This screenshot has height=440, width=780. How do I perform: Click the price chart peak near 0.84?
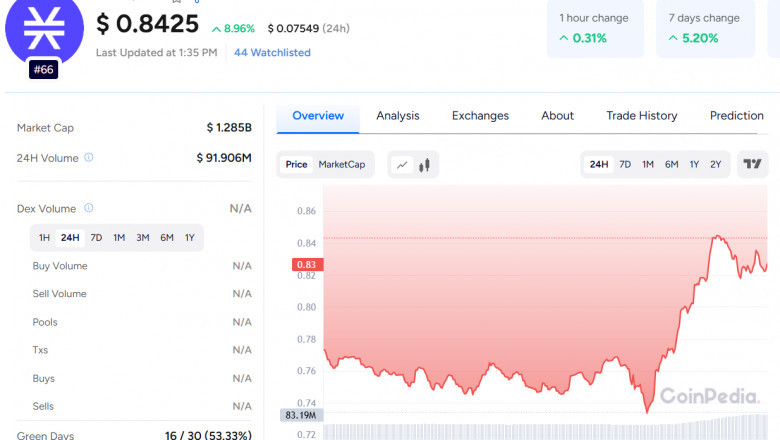click(x=718, y=237)
